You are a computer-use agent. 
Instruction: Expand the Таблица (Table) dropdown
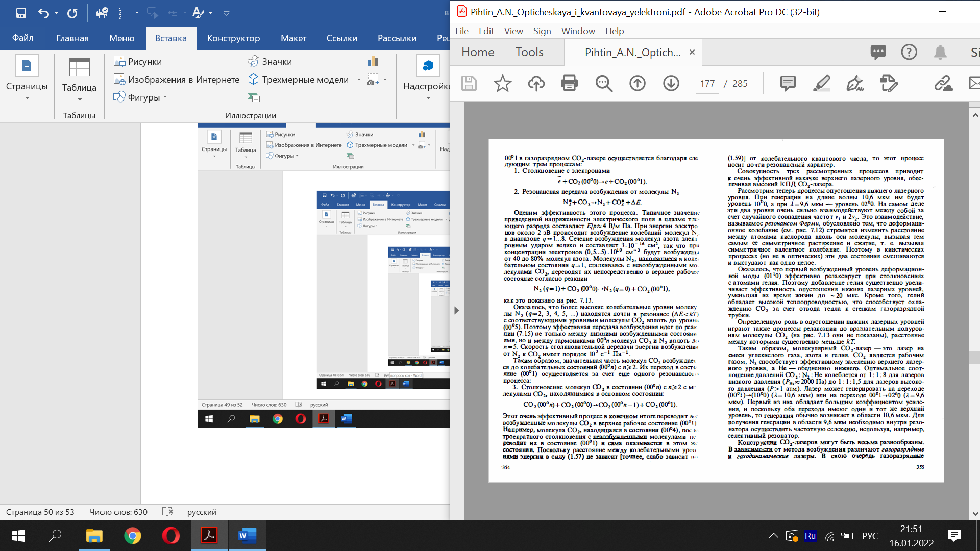click(x=80, y=99)
